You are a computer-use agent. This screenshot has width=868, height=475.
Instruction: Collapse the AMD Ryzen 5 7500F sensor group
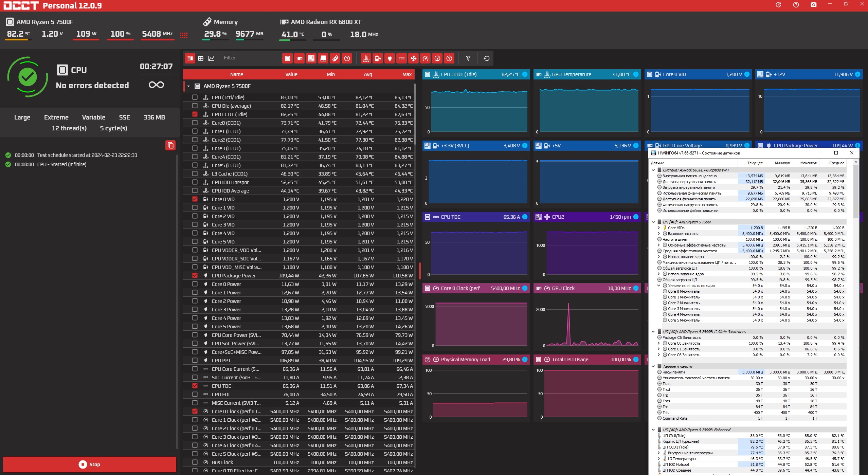(188, 86)
